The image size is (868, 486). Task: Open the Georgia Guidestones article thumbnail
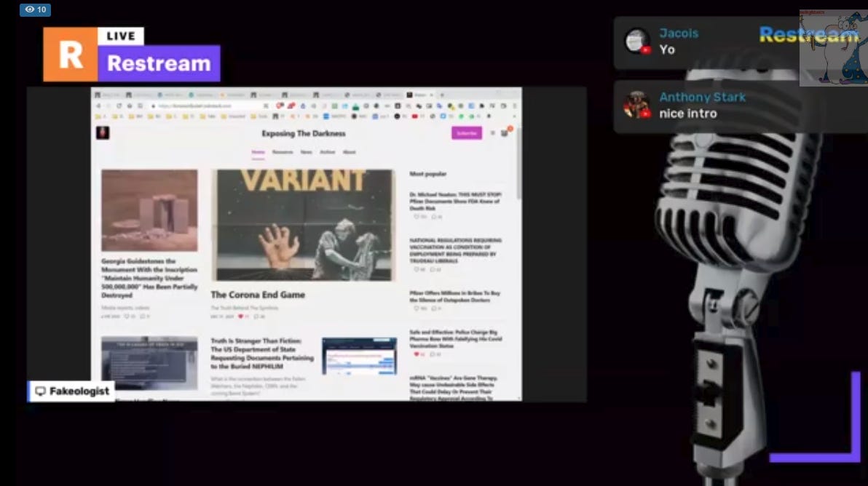click(149, 211)
